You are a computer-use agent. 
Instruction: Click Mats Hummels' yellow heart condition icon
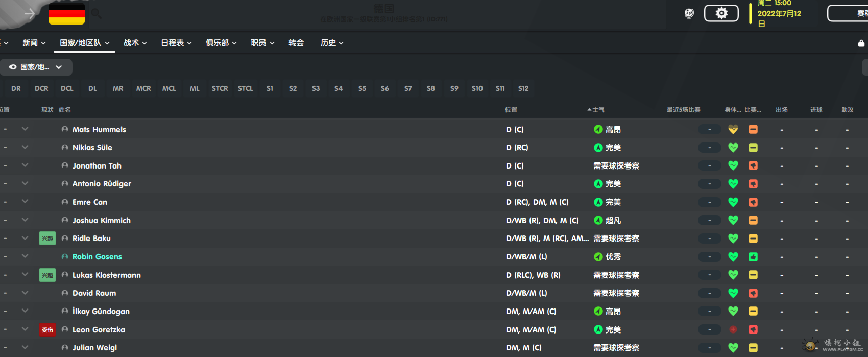coord(733,130)
